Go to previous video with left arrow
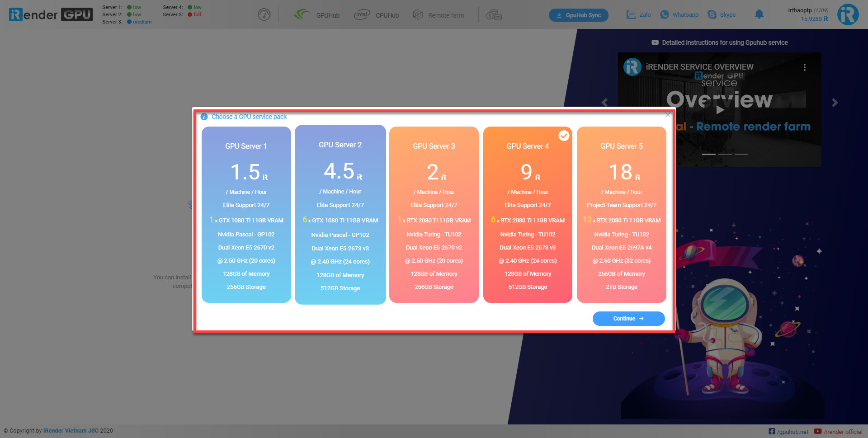868x438 pixels. click(605, 103)
